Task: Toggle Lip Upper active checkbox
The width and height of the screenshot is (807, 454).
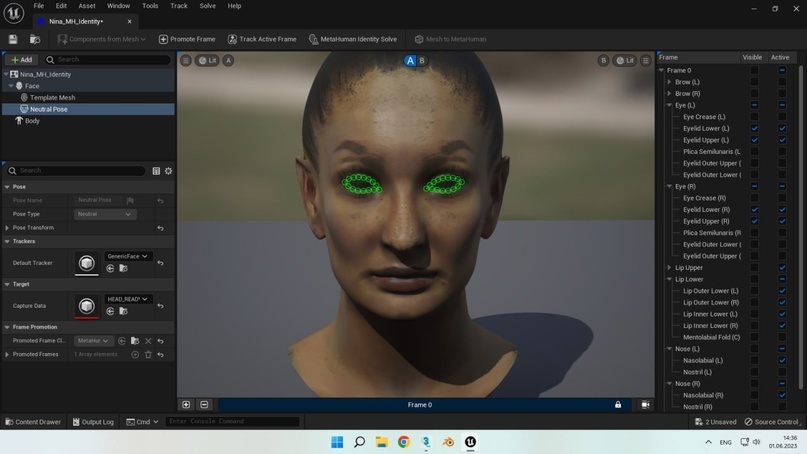Action: pos(782,268)
